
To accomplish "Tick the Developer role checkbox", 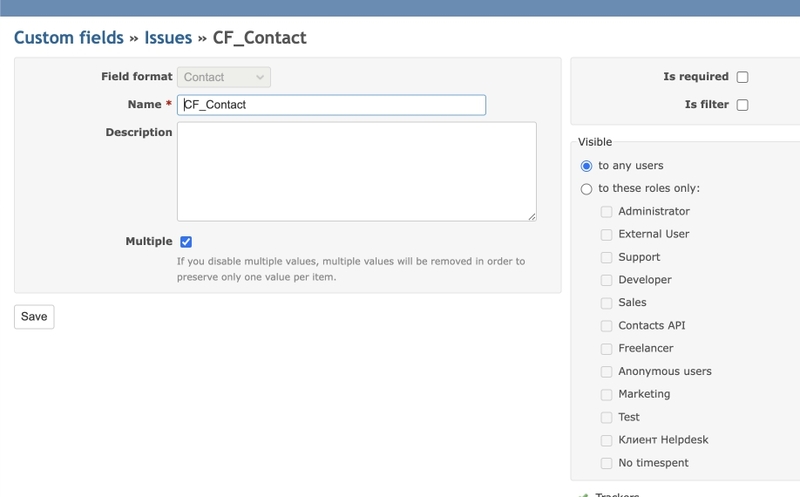I will (x=607, y=281).
